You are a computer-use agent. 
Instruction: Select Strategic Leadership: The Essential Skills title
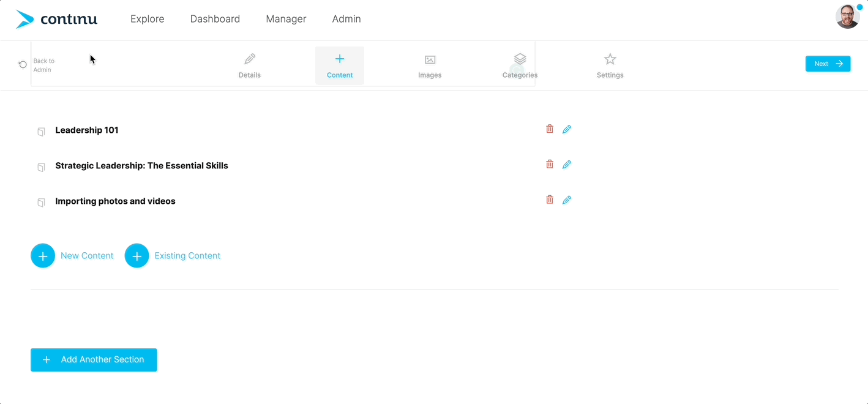click(141, 166)
